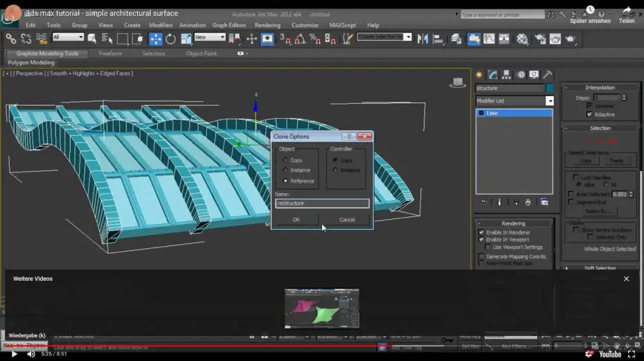Image resolution: width=644 pixels, height=361 pixels.
Task: Open the All selection filter dropdown
Action: (68, 37)
